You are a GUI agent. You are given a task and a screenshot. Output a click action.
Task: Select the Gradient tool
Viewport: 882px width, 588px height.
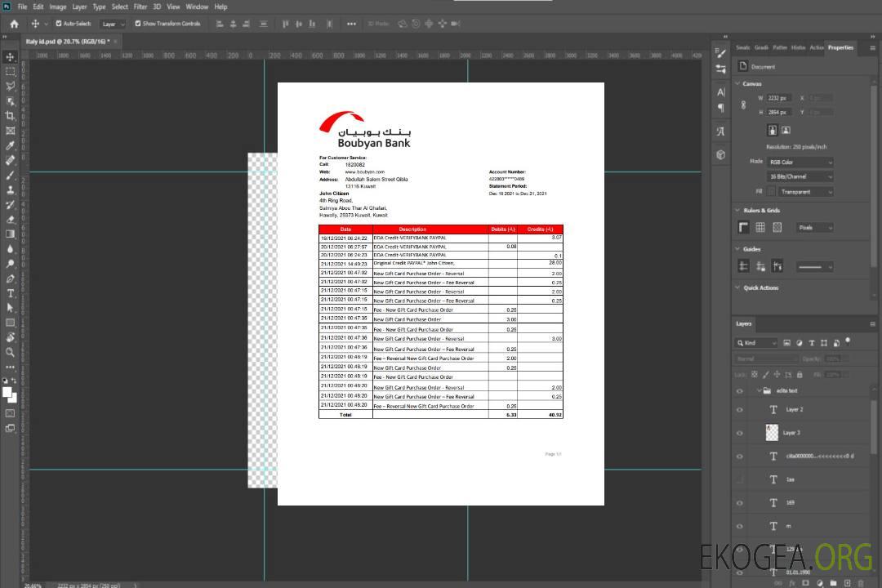(x=10, y=234)
